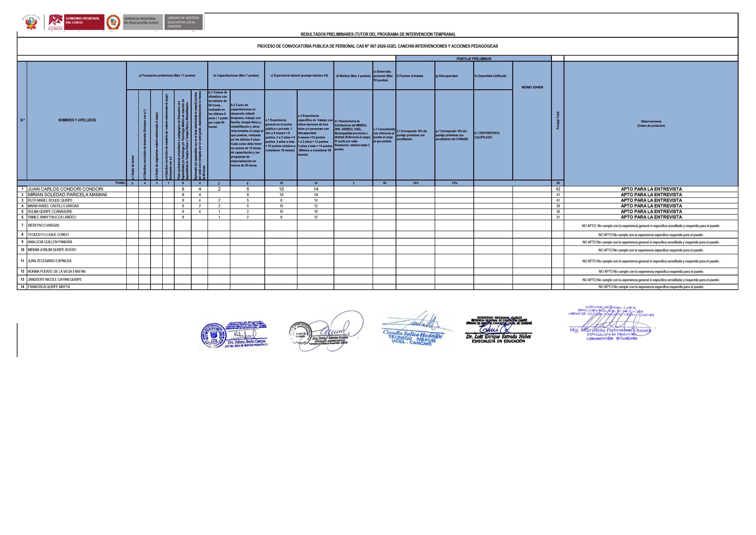
Task: Click total score '35' for Sulma Quispe
Action: pyautogui.click(x=558, y=212)
